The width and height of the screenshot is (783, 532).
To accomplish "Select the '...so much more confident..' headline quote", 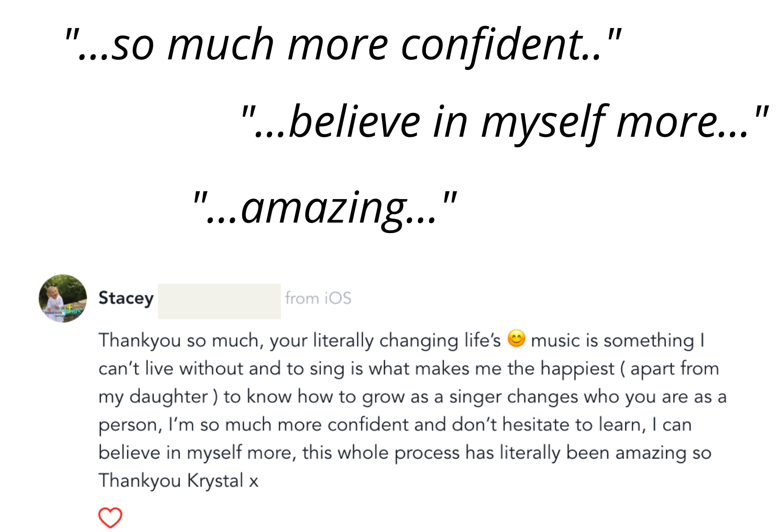I will (x=343, y=44).
